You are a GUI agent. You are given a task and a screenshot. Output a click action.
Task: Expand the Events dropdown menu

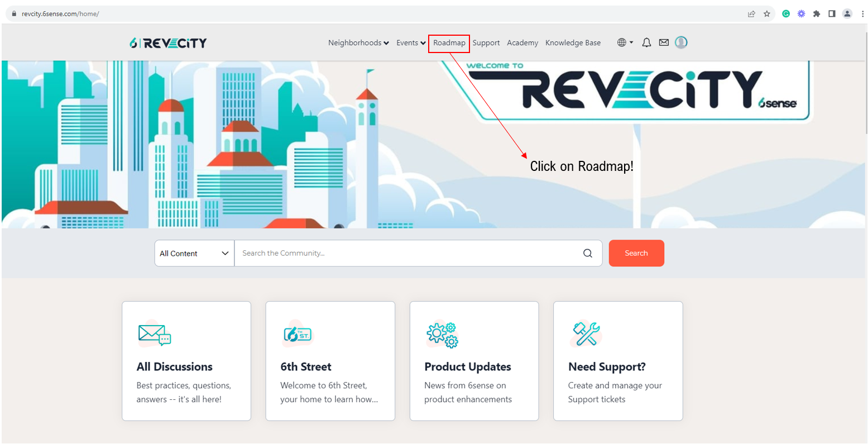click(411, 42)
